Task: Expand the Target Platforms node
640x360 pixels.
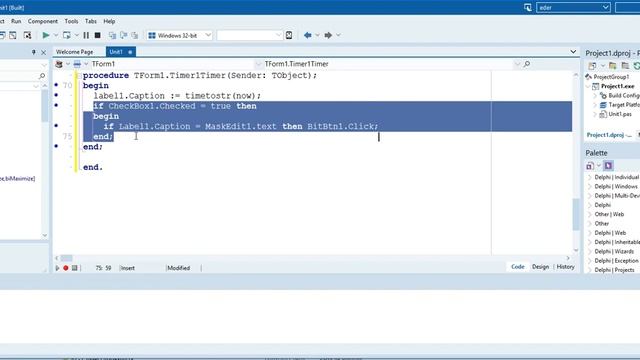Action: pos(595,105)
